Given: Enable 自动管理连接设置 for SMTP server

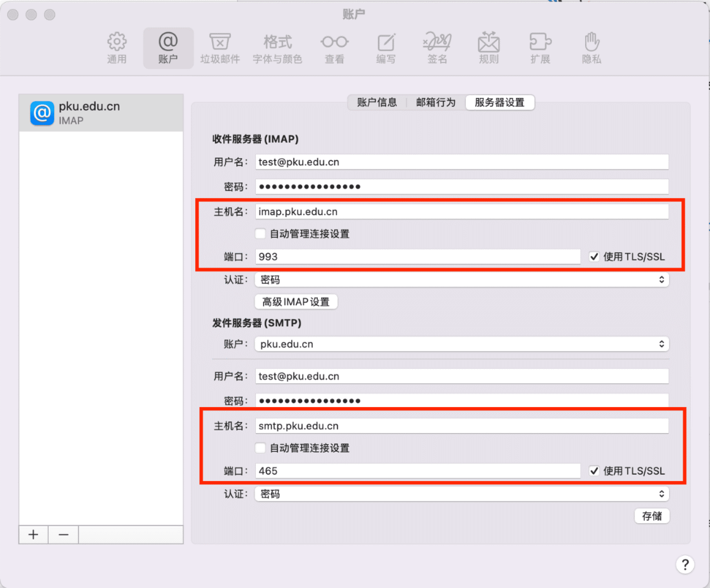Looking at the screenshot, I should click(x=260, y=448).
